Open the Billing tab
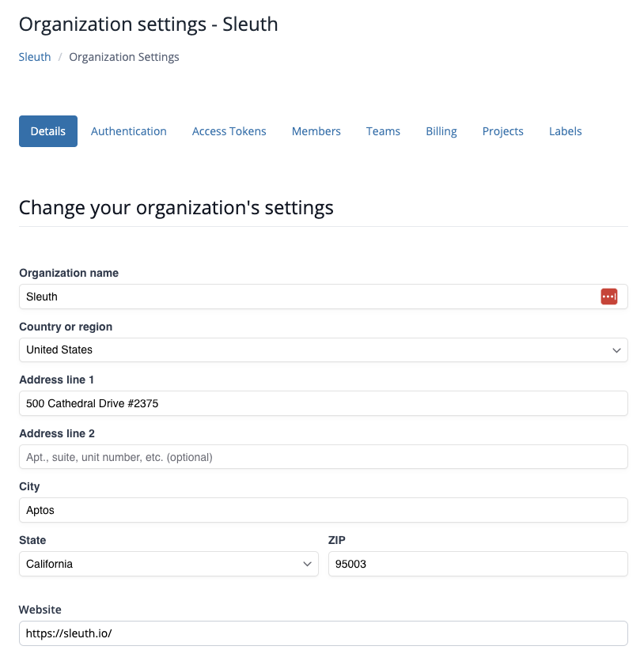This screenshot has width=644, height=665. (441, 131)
